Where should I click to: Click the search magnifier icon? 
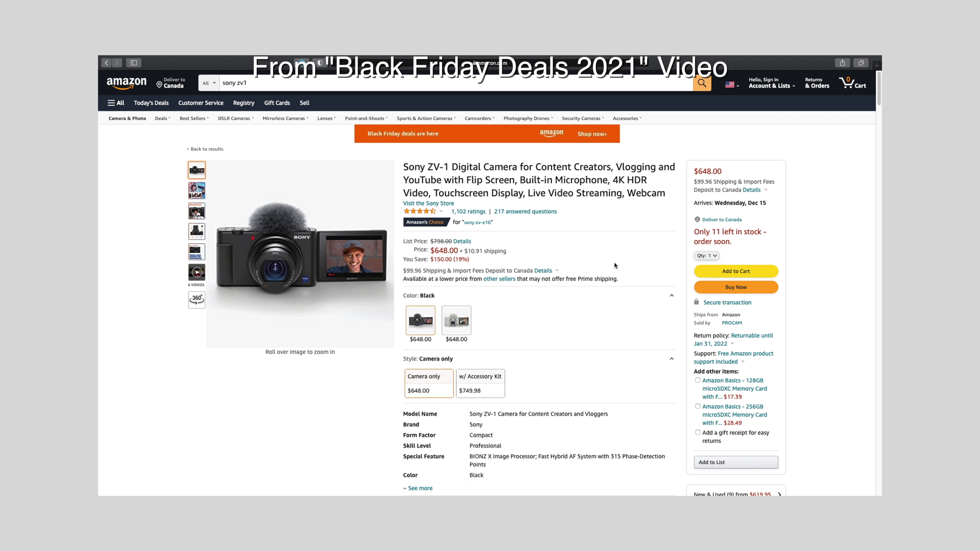(x=702, y=83)
